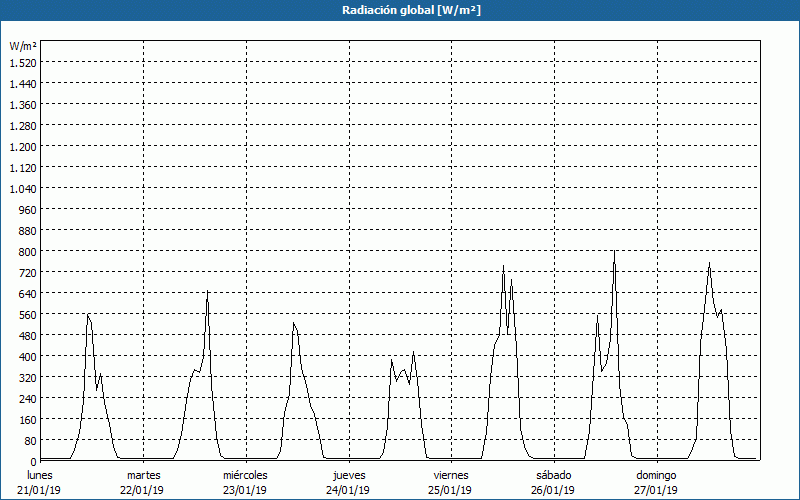Image resolution: width=800 pixels, height=500 pixels.
Task: Select the 160 y-axis value
Action: pos(28,419)
